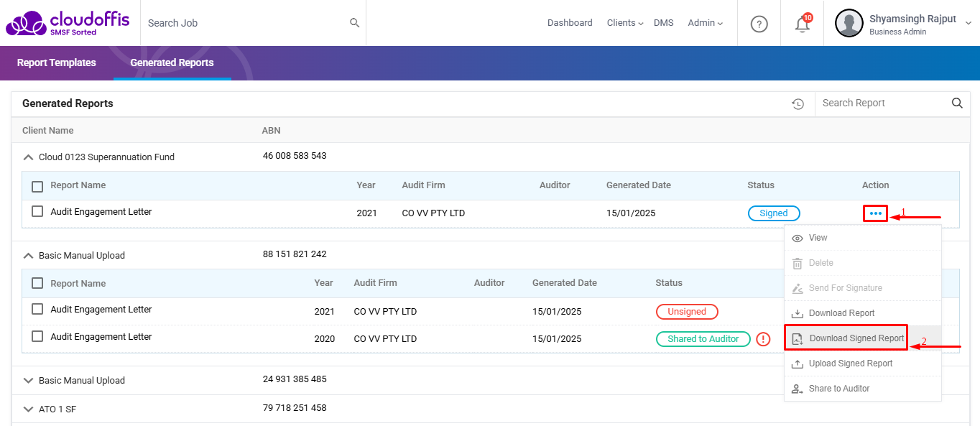Click the Upload Signed Report tray icon

point(797,364)
